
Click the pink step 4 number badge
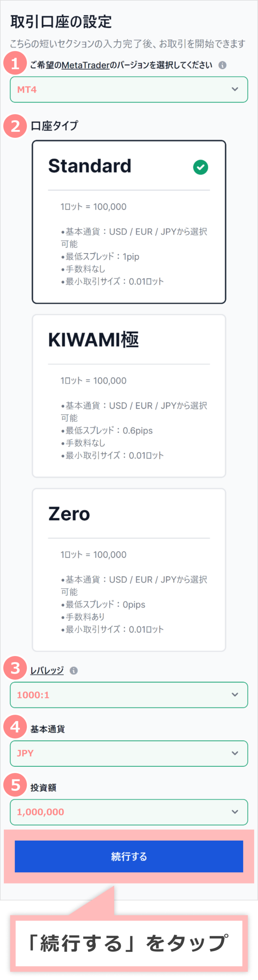[x=15, y=727]
